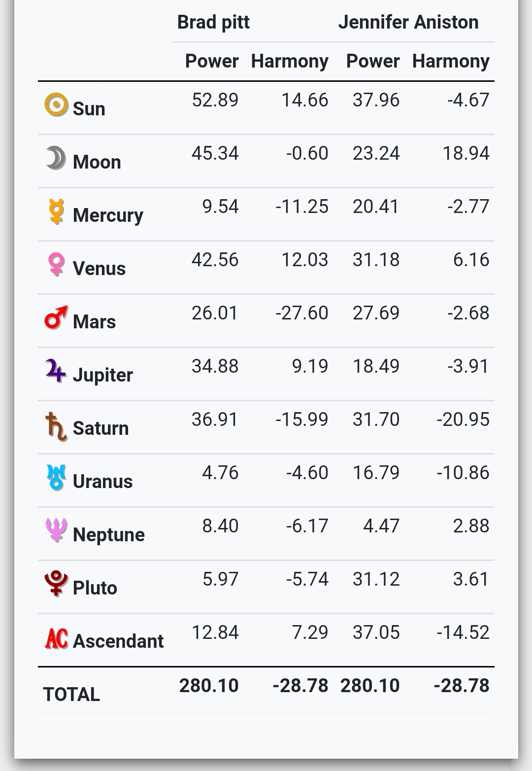Click the dark red Pluto icon
The image size is (532, 771).
click(x=56, y=583)
